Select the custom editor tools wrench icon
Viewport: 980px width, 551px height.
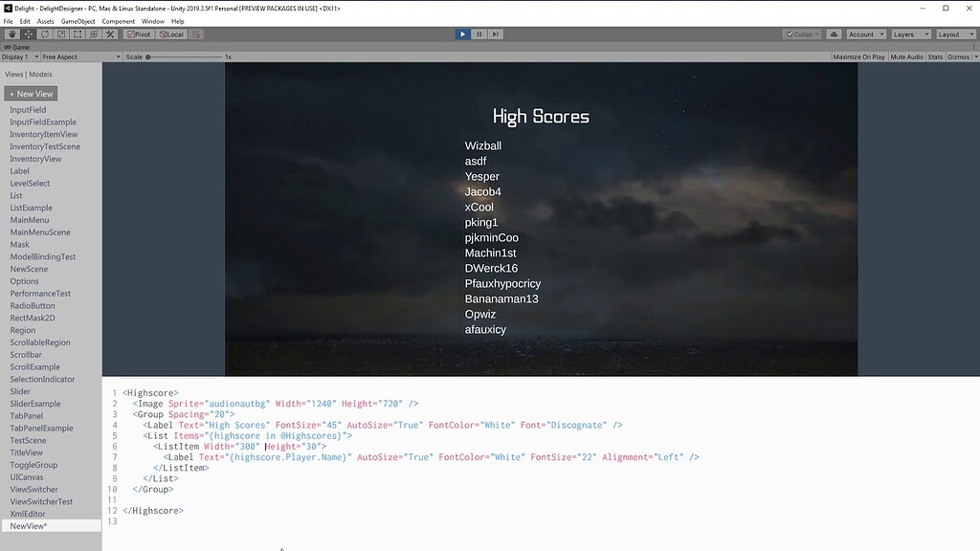tap(110, 33)
